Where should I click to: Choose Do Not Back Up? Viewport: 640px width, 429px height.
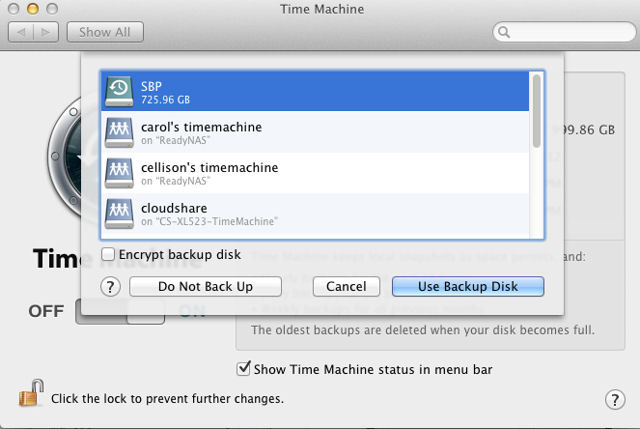point(205,287)
